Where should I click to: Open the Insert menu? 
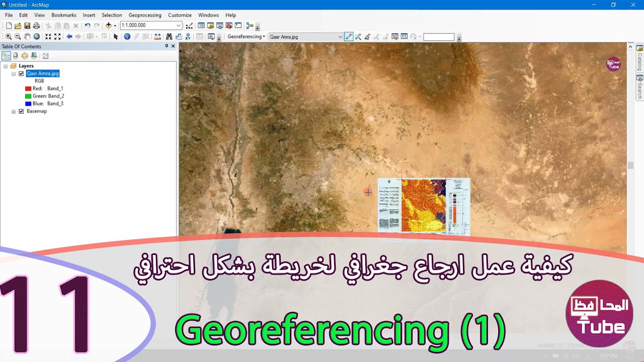pyautogui.click(x=89, y=15)
